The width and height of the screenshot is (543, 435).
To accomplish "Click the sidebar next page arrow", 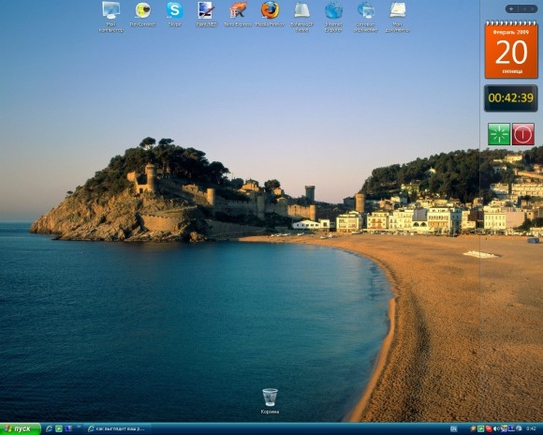I will tap(532, 9).
